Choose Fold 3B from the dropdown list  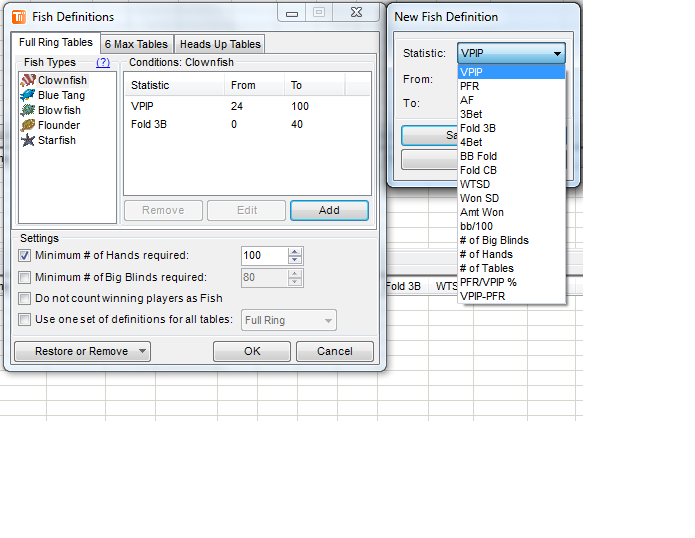pos(511,128)
